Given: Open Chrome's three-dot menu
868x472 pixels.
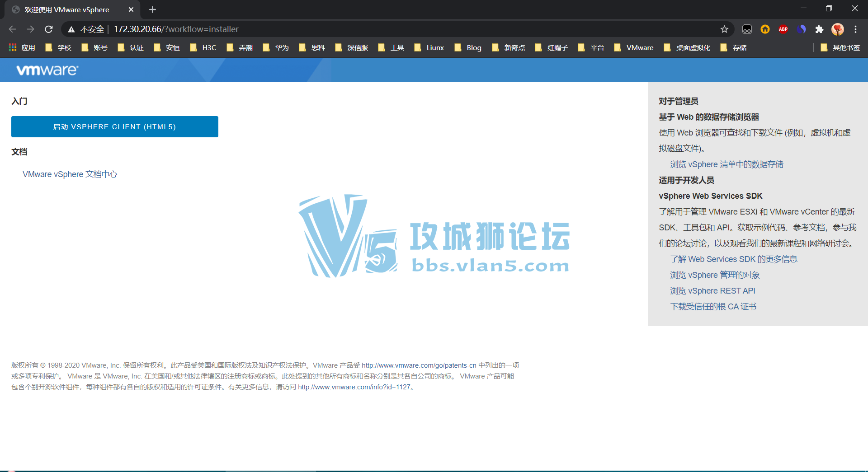Looking at the screenshot, I should 856,29.
